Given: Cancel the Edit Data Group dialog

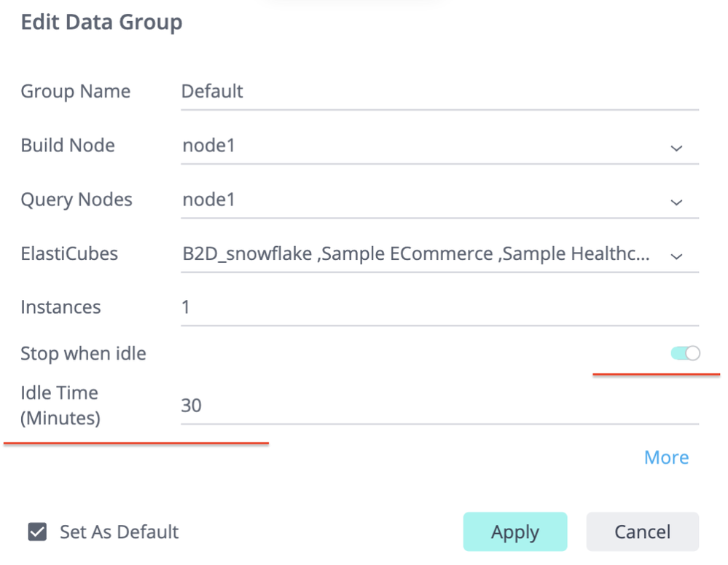Looking at the screenshot, I should (642, 532).
